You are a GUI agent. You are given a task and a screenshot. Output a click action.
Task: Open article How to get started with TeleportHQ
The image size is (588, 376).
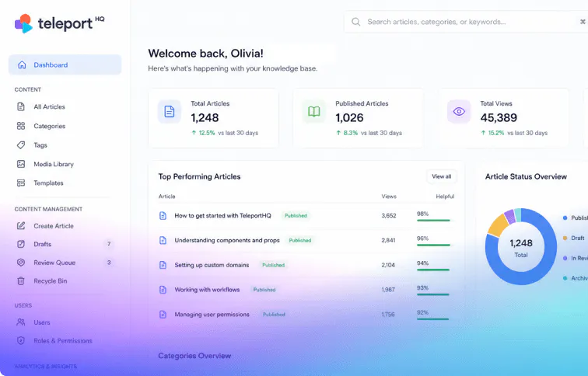222,216
